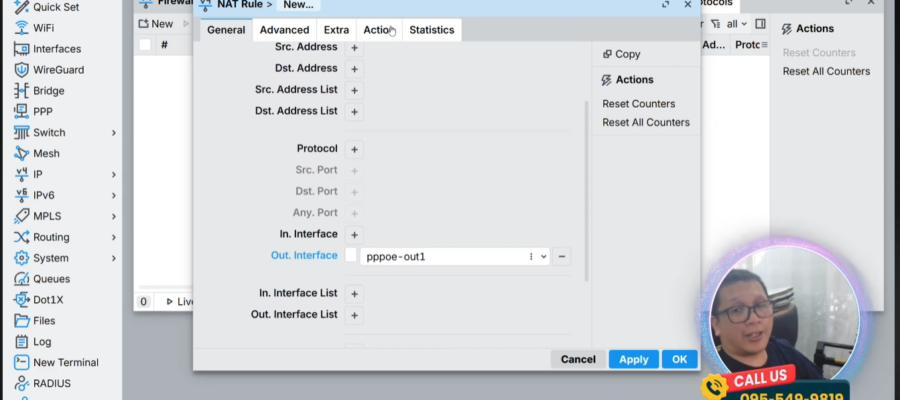Open WireGuard shield icon
Viewport: 900px width, 400px height.
click(x=21, y=69)
